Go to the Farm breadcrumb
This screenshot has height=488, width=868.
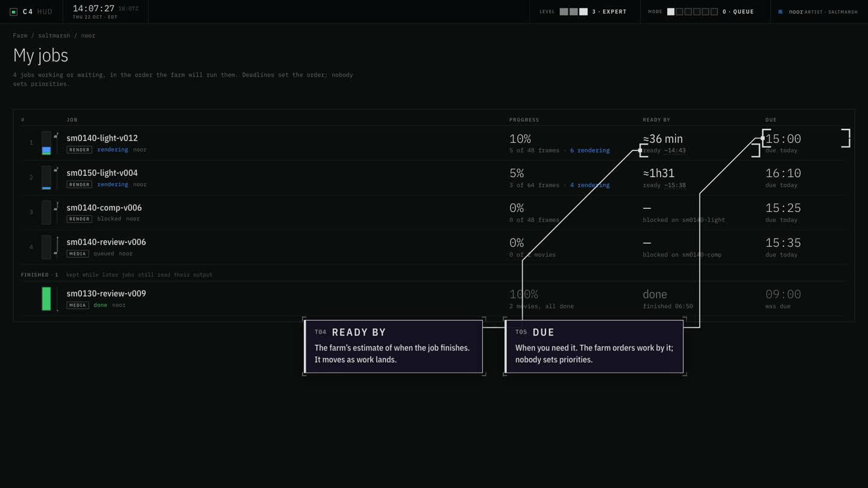point(20,36)
